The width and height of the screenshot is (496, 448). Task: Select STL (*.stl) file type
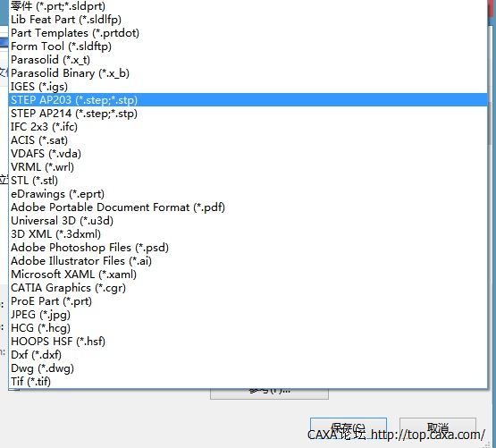click(x=248, y=181)
